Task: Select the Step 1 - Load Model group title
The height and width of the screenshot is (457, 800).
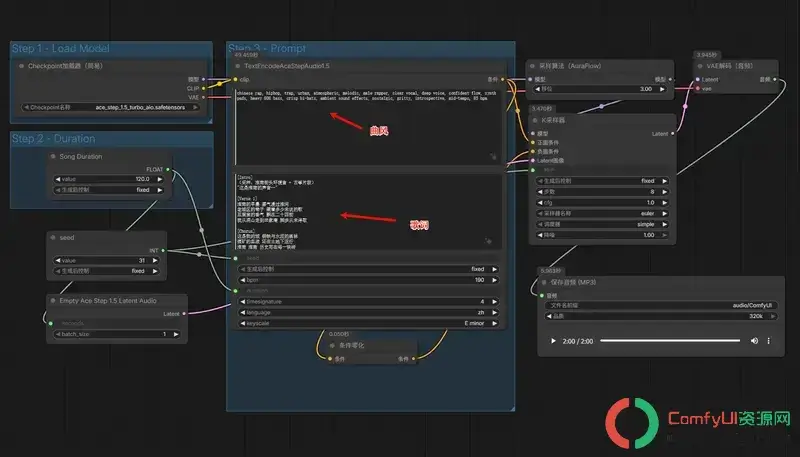Action: click(61, 48)
